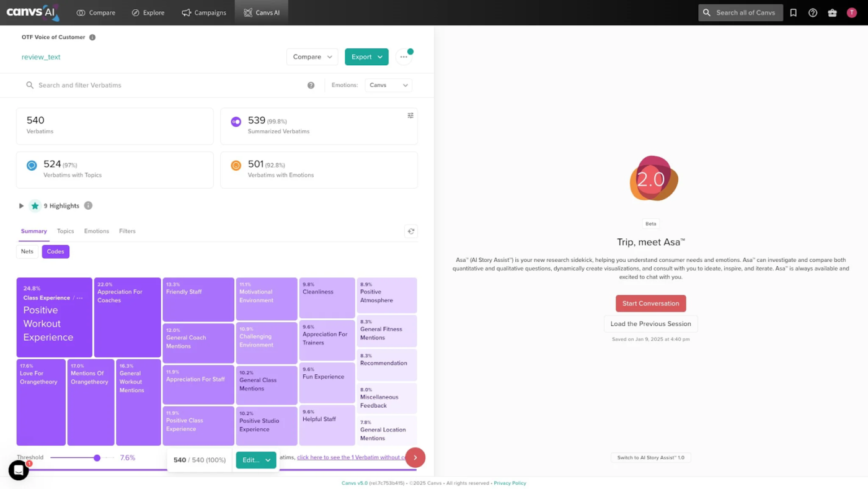The width and height of the screenshot is (868, 489).
Task: Select the Friendly Staff tile
Action: click(x=198, y=300)
